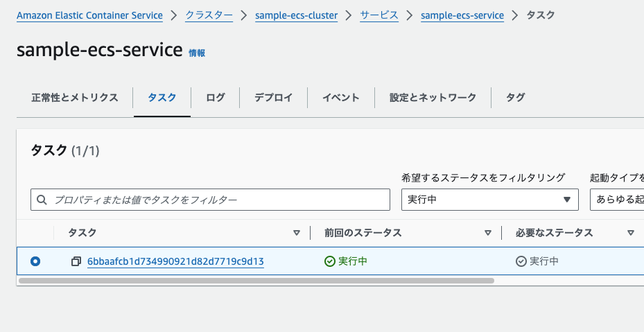Open sample-ecs-cluster breadcrumb link
The height and width of the screenshot is (332, 644).
click(297, 16)
